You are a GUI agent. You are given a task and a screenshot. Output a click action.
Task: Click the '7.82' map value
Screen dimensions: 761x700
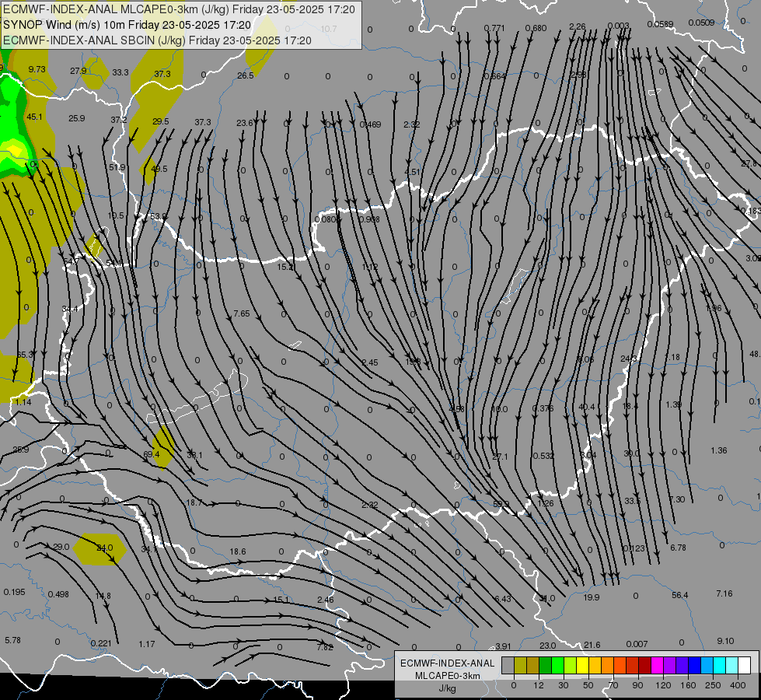pos(325,646)
